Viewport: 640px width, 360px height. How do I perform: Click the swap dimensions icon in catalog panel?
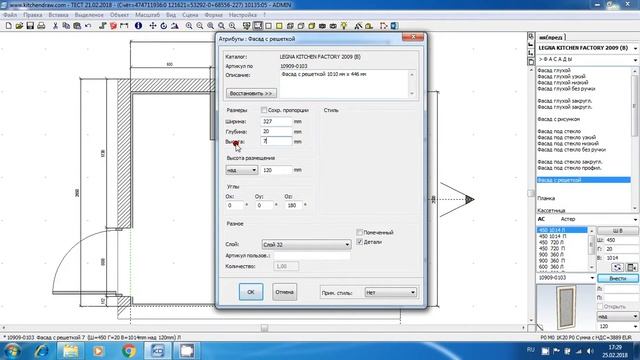[x=618, y=268]
